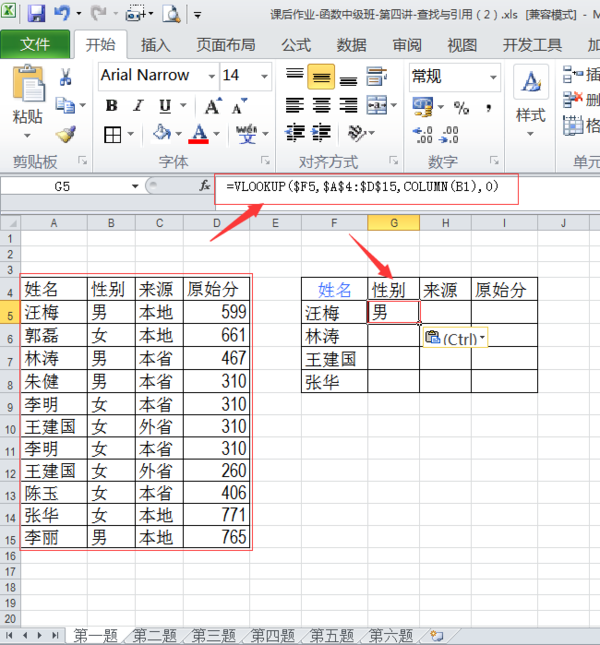Open the 文件 File tab

tap(35, 44)
